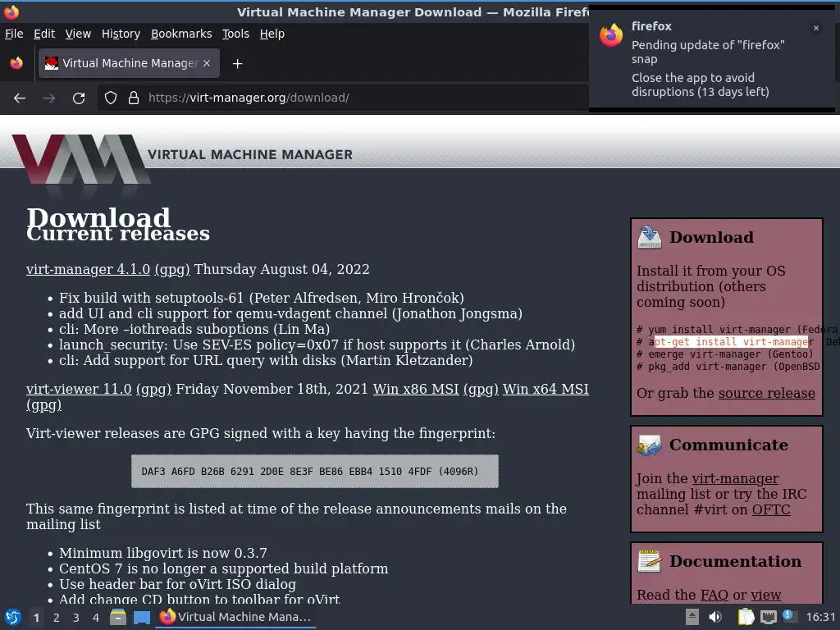
Task: Click the Win x64 MSI link
Action: pos(546,389)
